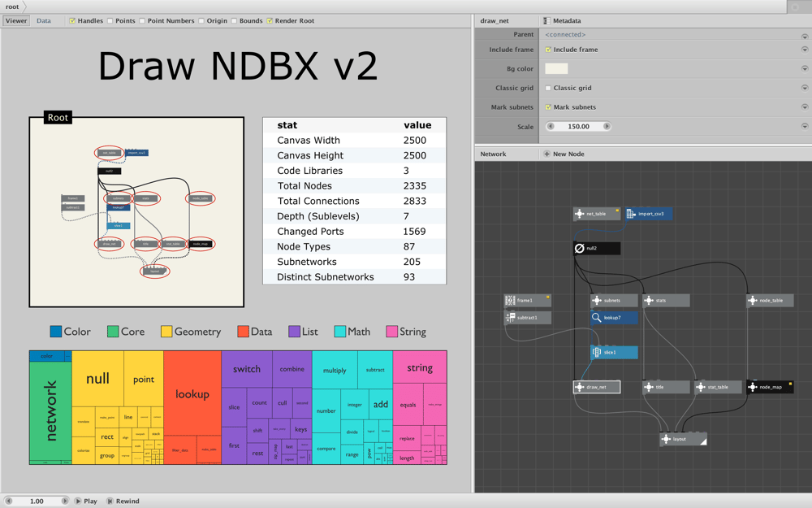Enable the Points checkbox
812x508 pixels.
[110, 21]
